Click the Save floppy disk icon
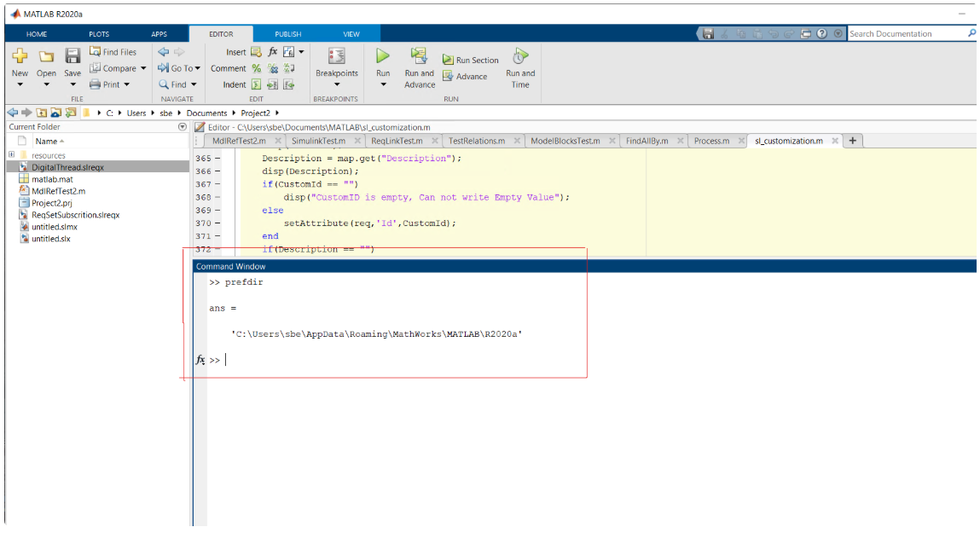 click(x=72, y=56)
